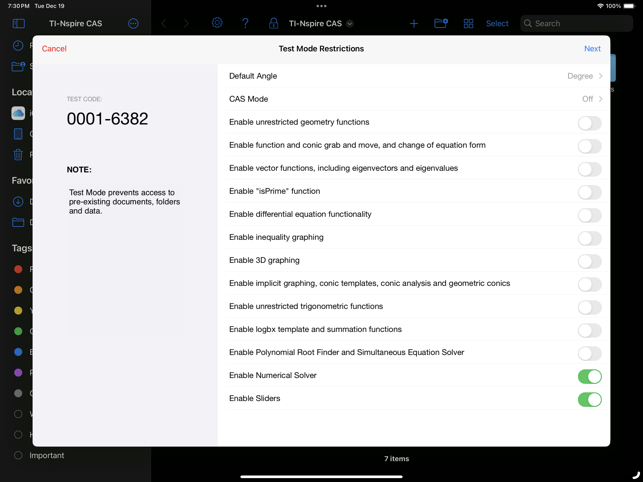Click the Tags section header

(x=21, y=248)
